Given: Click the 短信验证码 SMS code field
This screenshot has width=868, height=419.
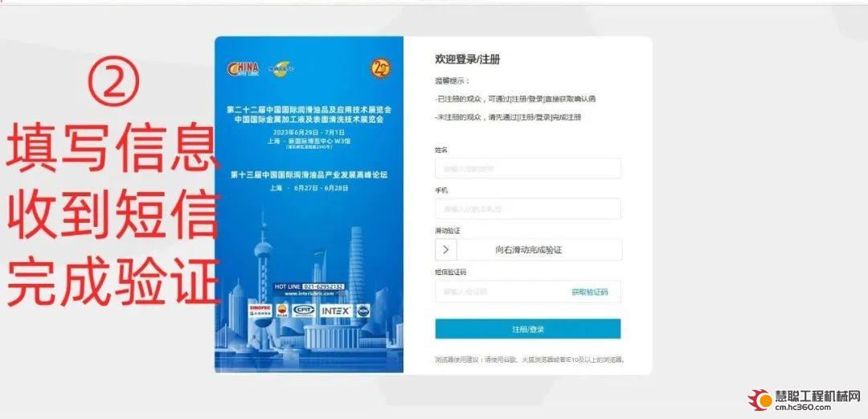Looking at the screenshot, I should pyautogui.click(x=527, y=291).
